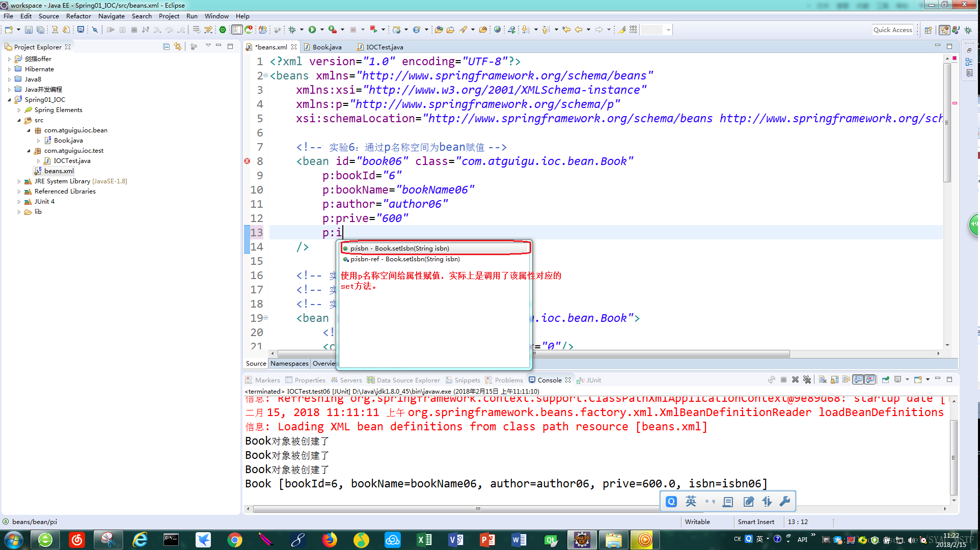Image resolution: width=980 pixels, height=550 pixels.
Task: Close the beans.xml editor tab
Action: (x=294, y=47)
